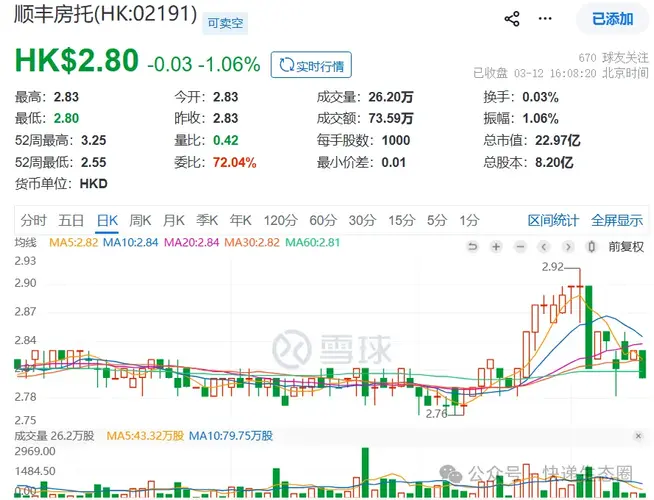
Task: Click the 量比 0.42 value
Action: point(226,140)
